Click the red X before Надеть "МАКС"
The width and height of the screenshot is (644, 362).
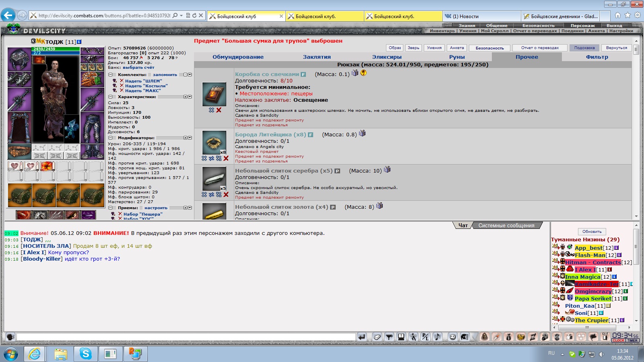click(x=122, y=90)
